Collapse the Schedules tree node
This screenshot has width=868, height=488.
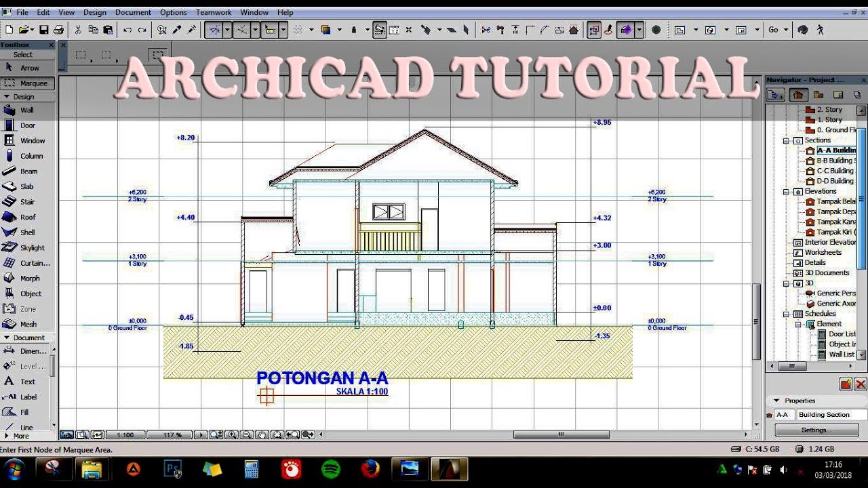click(787, 314)
